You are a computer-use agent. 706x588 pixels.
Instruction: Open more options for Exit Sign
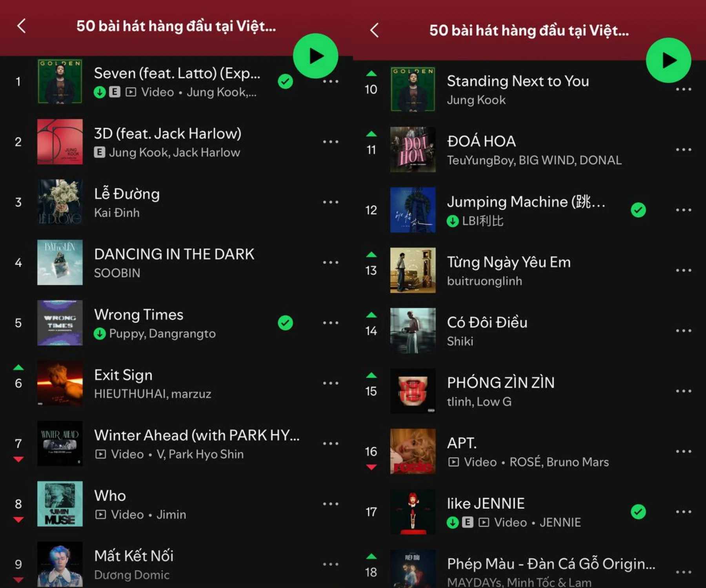(331, 383)
